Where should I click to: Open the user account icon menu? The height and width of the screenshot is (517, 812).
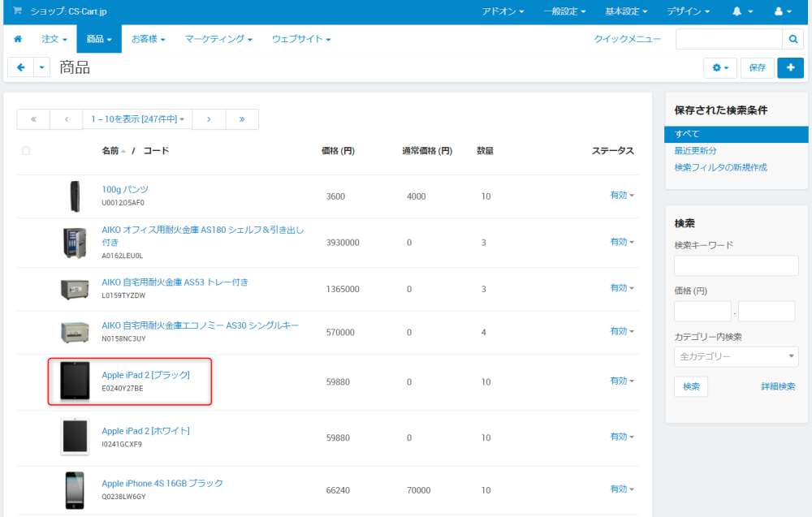[783, 11]
